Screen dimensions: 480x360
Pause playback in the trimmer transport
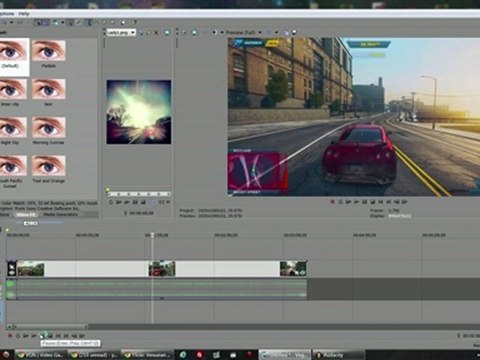135,202
